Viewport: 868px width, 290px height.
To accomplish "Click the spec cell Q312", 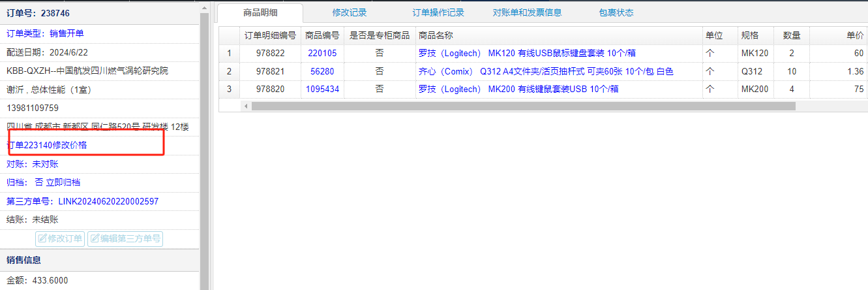I will (x=755, y=71).
